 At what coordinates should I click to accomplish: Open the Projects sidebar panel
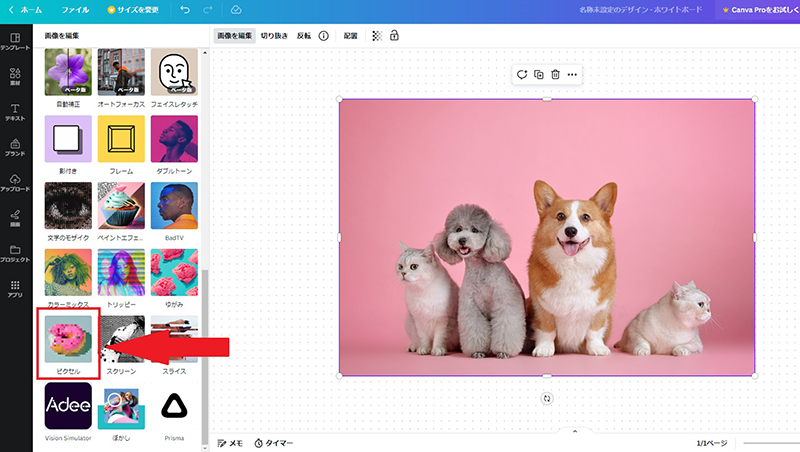tap(15, 254)
